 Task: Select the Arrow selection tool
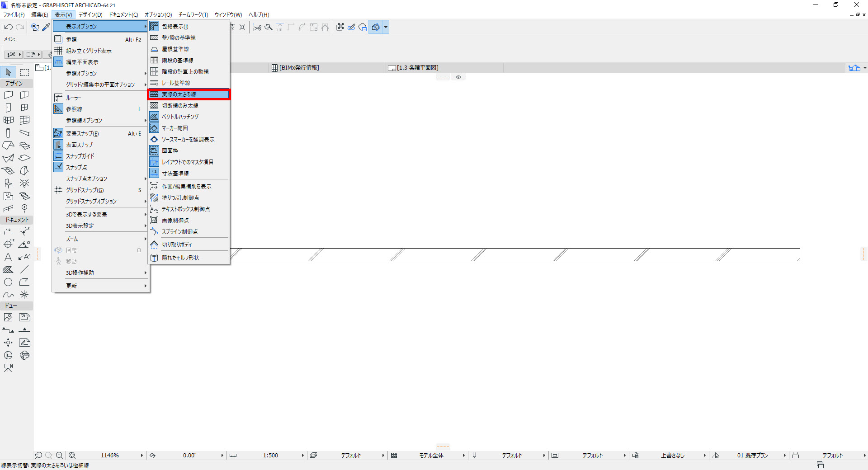click(8, 72)
